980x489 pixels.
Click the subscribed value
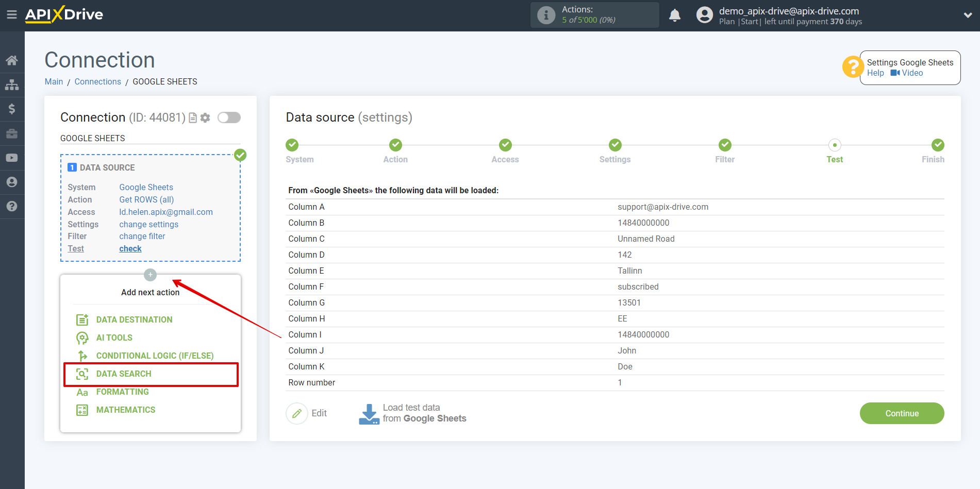click(x=638, y=286)
